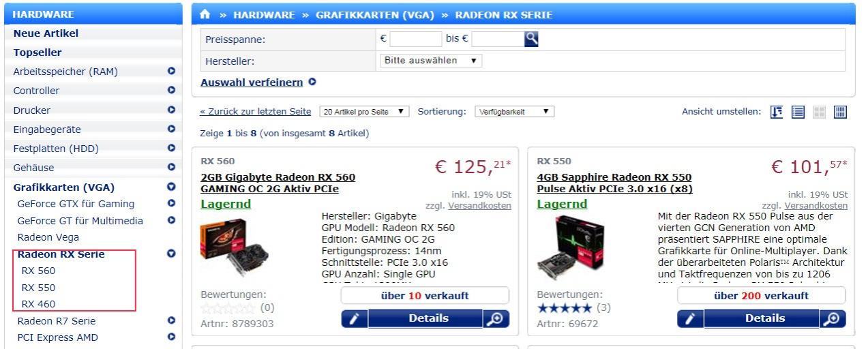Viewport: 868px width, 349px height.
Task: Follow the 'Zurück zur letzten Seite' link
Action: 256,112
